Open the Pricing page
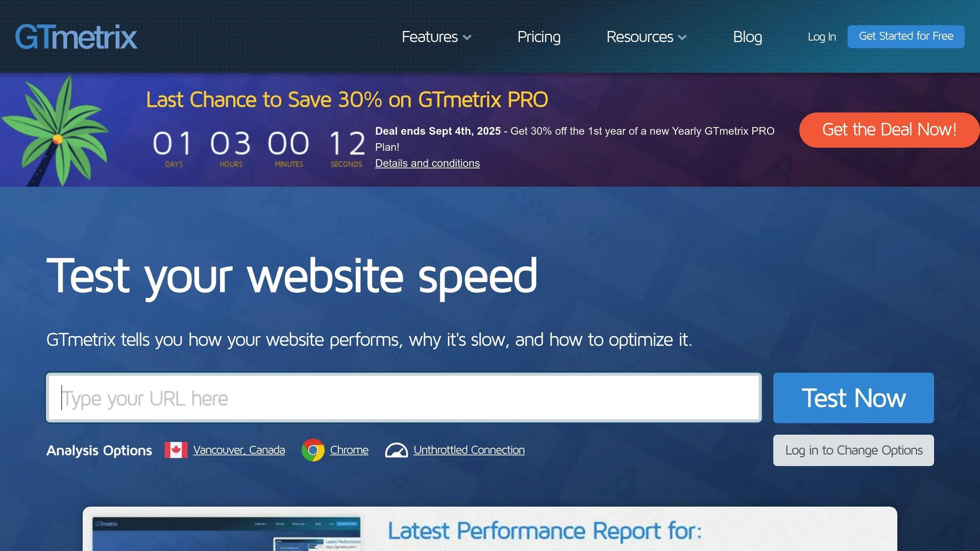 [x=539, y=37]
